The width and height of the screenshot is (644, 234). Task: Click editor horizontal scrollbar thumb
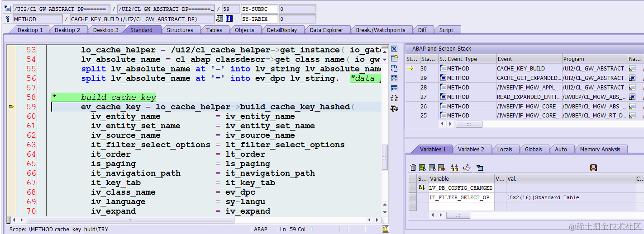(130, 220)
